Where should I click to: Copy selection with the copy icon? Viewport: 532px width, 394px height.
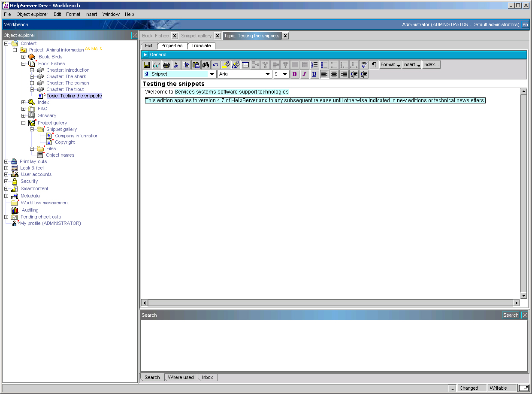point(186,65)
